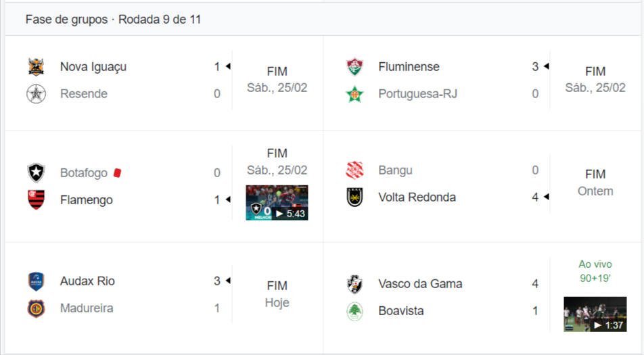Click the Portuguesa-RJ star crest
Screen dimensions: 644x355
pyautogui.click(x=354, y=94)
